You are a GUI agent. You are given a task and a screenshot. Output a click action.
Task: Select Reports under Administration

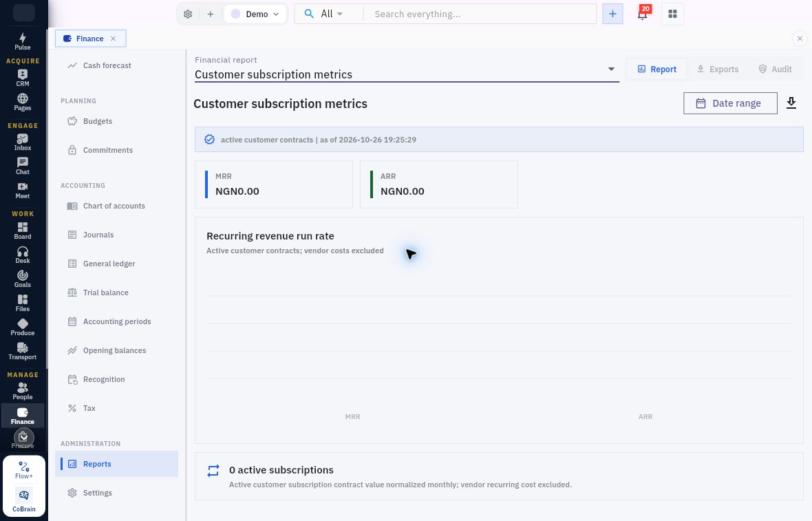(x=116, y=464)
